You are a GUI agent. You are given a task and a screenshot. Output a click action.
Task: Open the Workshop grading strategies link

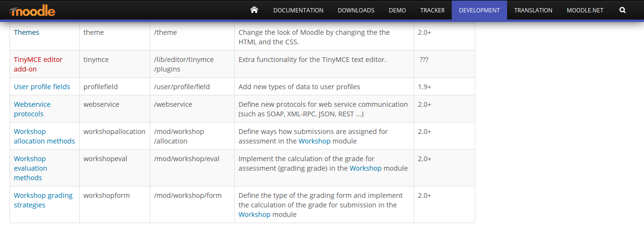pos(43,200)
